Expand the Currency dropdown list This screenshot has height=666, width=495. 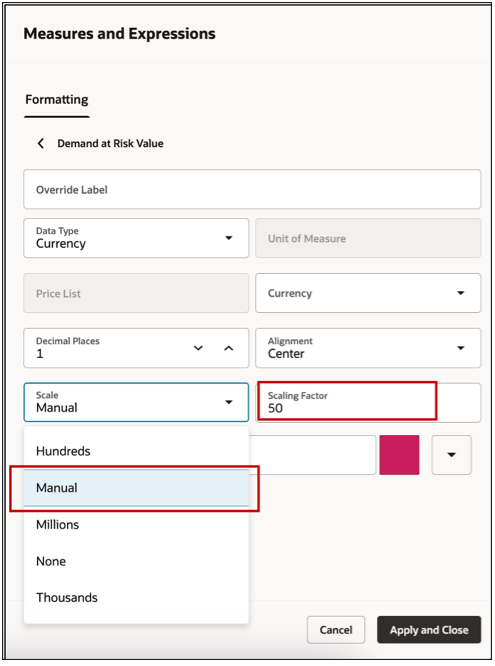(x=368, y=293)
